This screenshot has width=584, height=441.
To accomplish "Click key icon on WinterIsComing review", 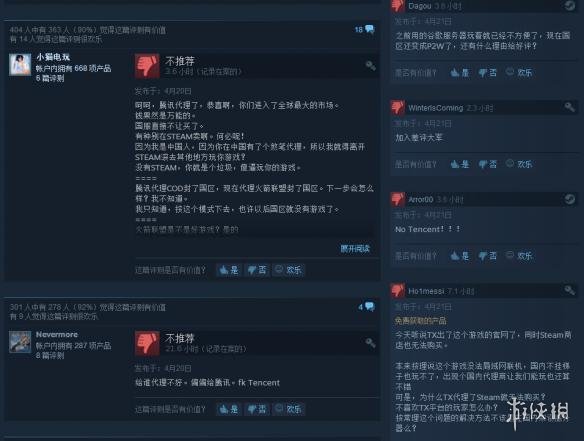I will pos(569,107).
